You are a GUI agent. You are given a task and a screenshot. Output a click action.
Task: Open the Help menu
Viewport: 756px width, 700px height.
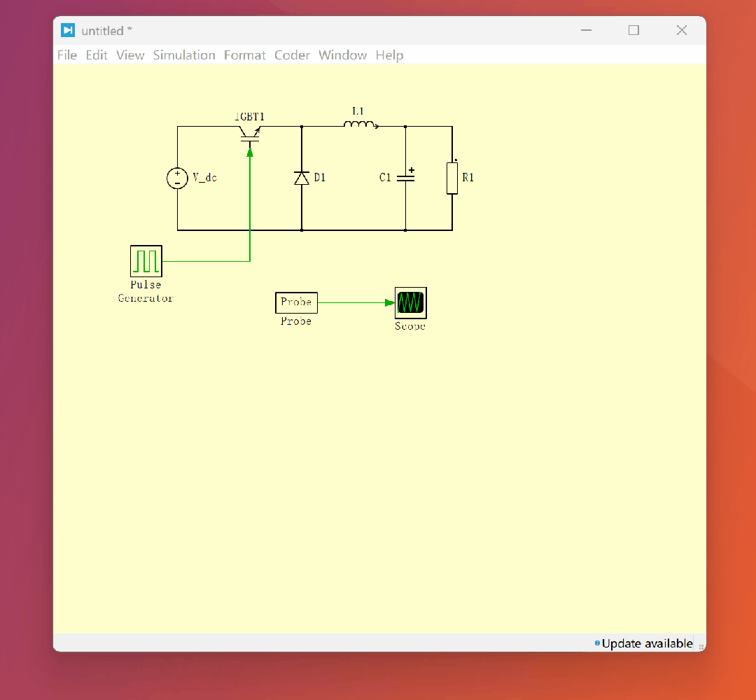[390, 55]
